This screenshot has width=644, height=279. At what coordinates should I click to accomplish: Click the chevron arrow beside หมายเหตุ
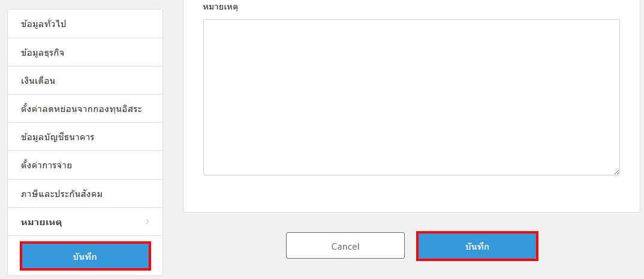coord(148,222)
